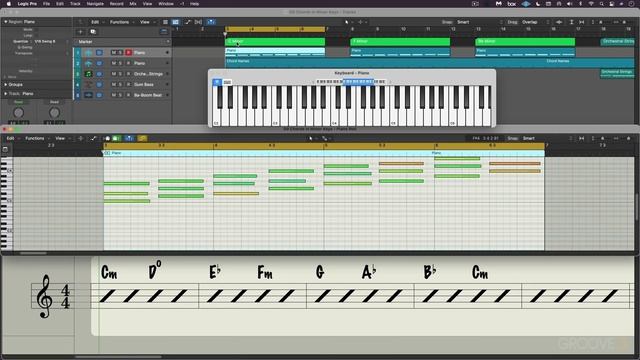Click the flex icon in tracks toolbar
This screenshot has height=360, width=640.
pos(198,22)
